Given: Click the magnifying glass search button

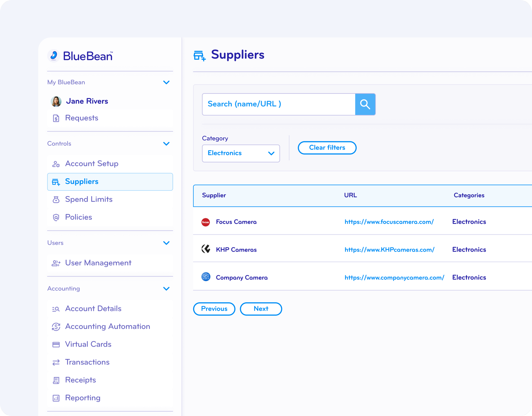Looking at the screenshot, I should click(365, 104).
